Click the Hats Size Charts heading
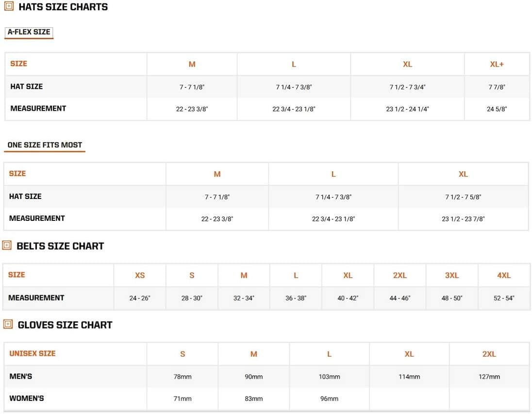Screen dimensions: 532x414 click(63, 7)
